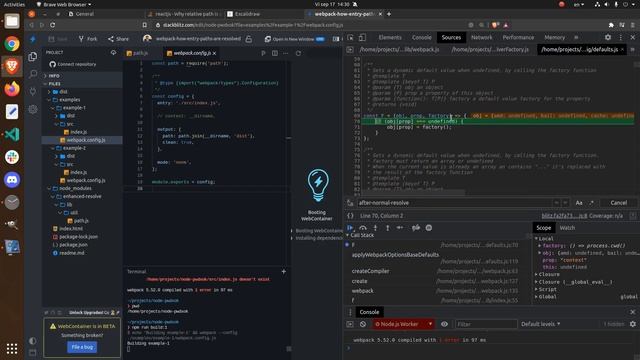Screen dimensions: 640x360
Task: Click DevTools inspect element icon
Action: (x=350, y=38)
